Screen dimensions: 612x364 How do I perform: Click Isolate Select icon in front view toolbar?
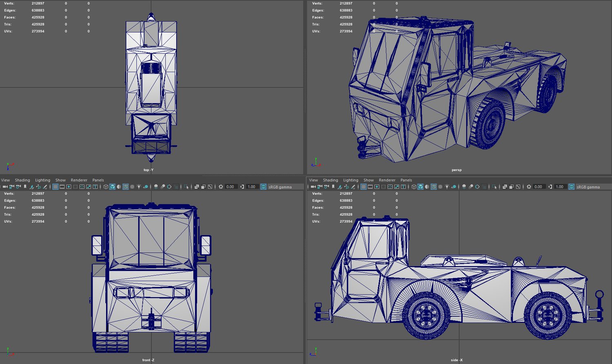coord(186,187)
